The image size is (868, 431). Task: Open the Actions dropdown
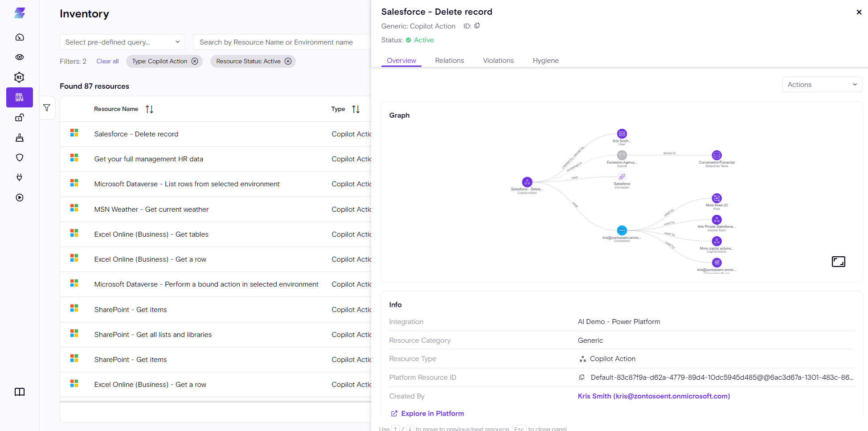point(822,85)
